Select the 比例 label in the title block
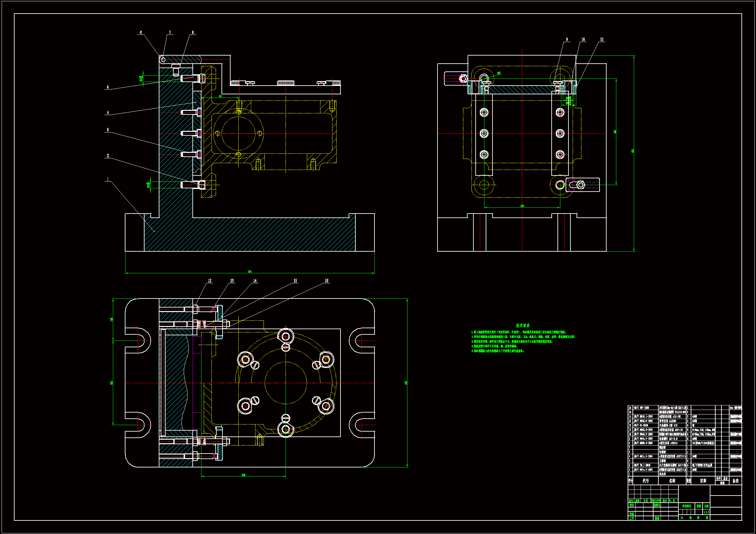The height and width of the screenshot is (534, 756). pos(706,506)
